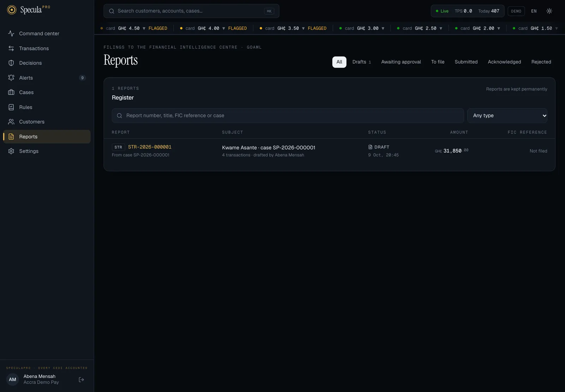565x392 pixels.
Task: Open Cases in the sidebar
Action: (47, 92)
